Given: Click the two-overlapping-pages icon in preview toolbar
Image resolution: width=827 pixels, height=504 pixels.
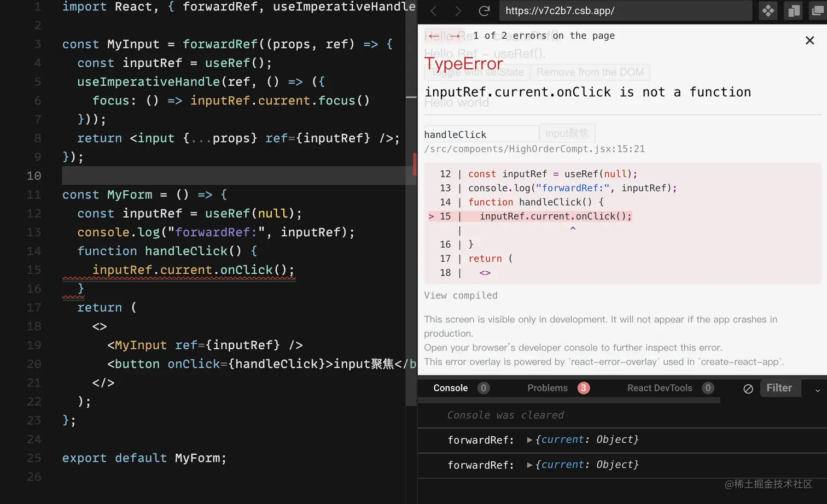Looking at the screenshot, I should pyautogui.click(x=794, y=10).
